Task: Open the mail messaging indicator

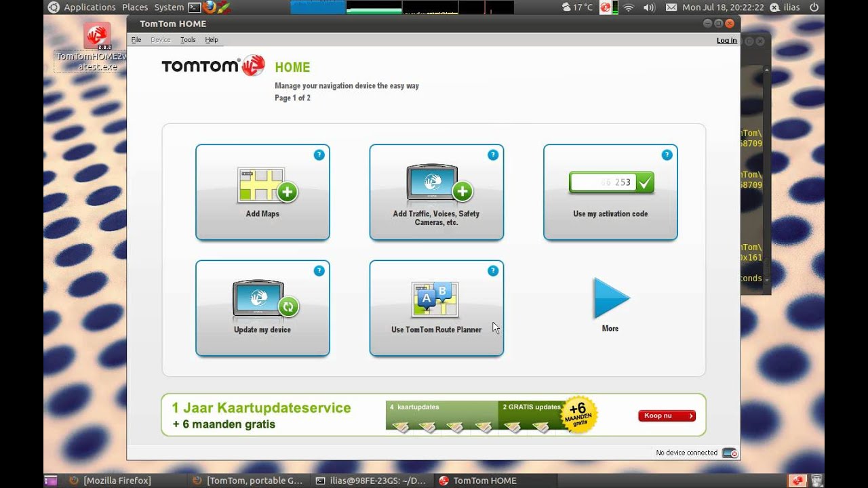Action: tap(671, 7)
